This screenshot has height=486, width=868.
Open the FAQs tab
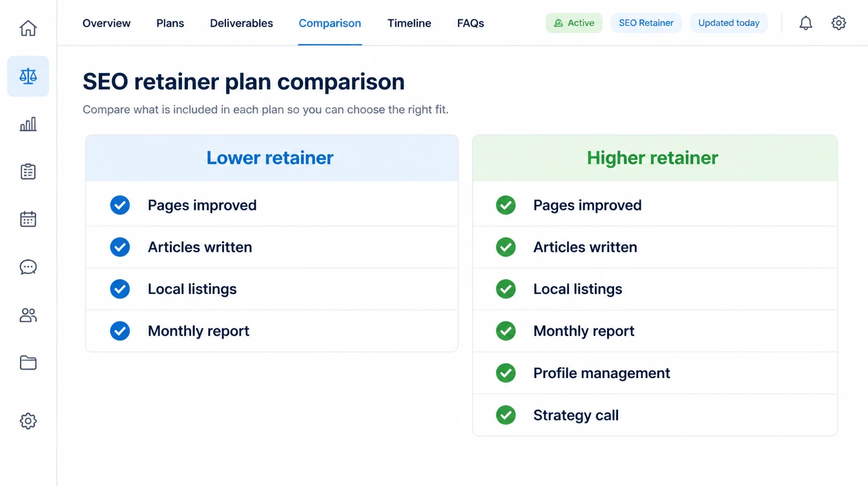coord(471,23)
